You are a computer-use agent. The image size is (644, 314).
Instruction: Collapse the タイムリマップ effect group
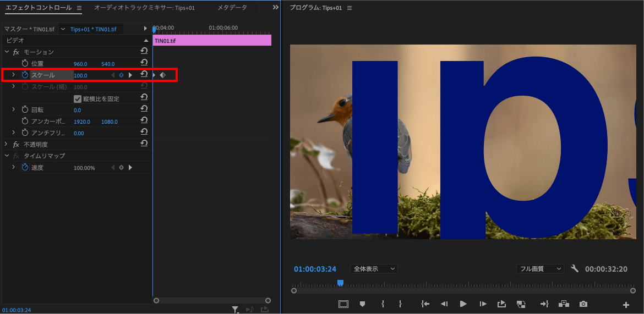point(6,156)
